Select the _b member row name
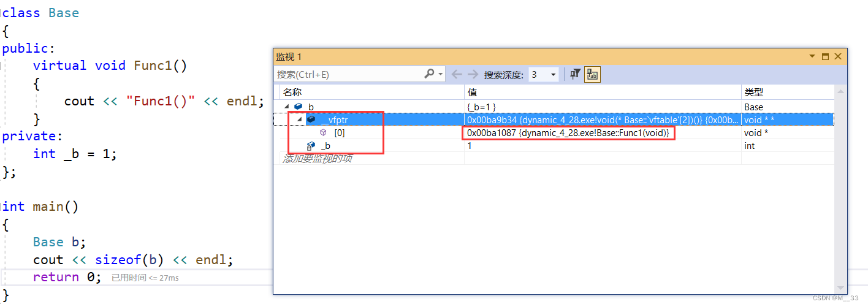The height and width of the screenshot is (307, 868). [325, 146]
